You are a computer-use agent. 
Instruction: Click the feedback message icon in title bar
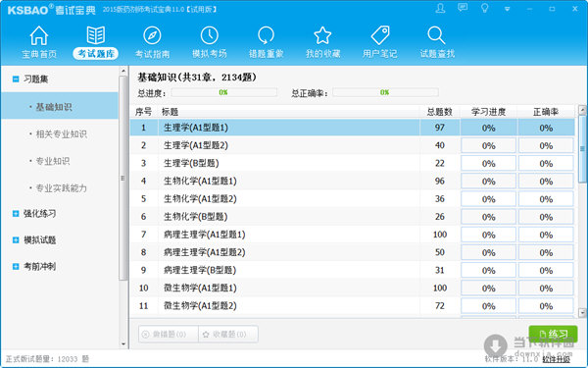[463, 8]
